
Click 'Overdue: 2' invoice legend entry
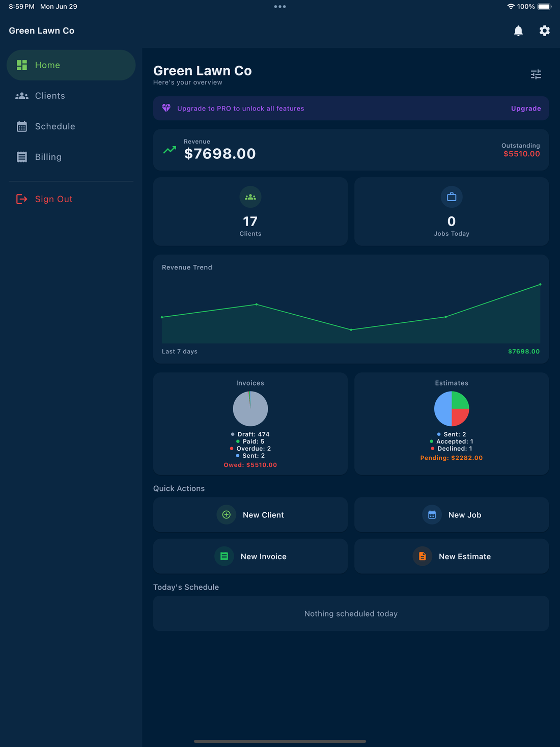click(x=250, y=449)
